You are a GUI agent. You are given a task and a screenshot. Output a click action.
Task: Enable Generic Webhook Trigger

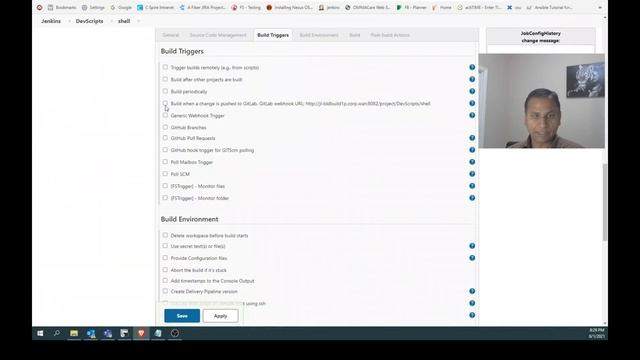point(165,115)
